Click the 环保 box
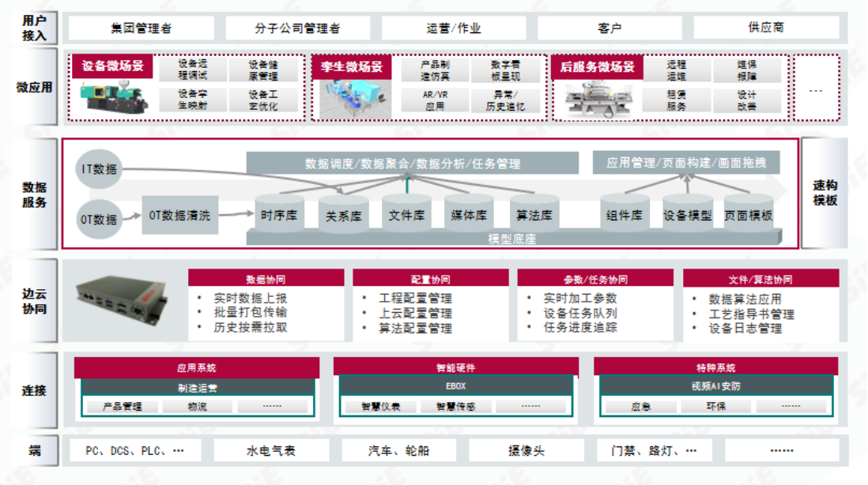Screen dimensions: 868x485 715,407
